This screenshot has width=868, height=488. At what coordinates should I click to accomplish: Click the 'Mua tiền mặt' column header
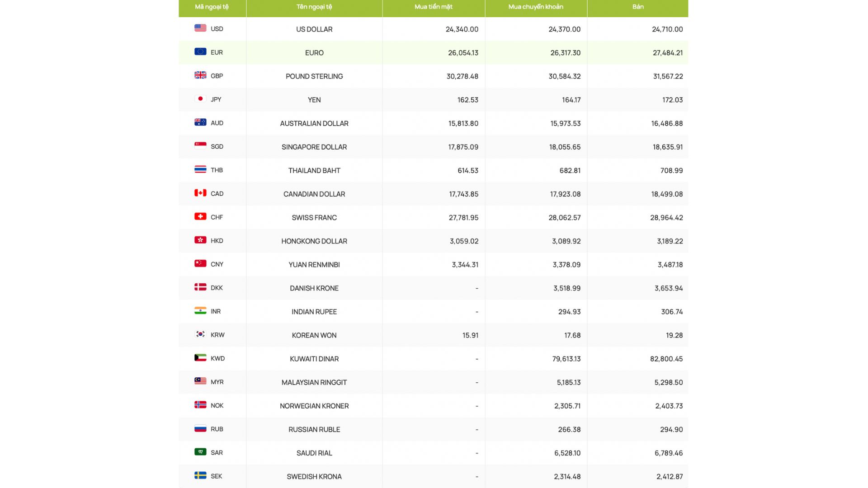tap(433, 7)
